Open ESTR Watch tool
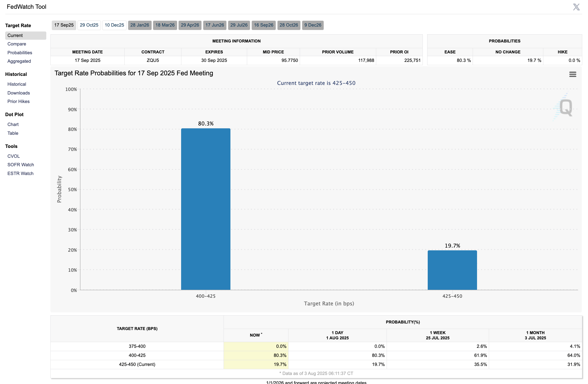 [20, 173]
